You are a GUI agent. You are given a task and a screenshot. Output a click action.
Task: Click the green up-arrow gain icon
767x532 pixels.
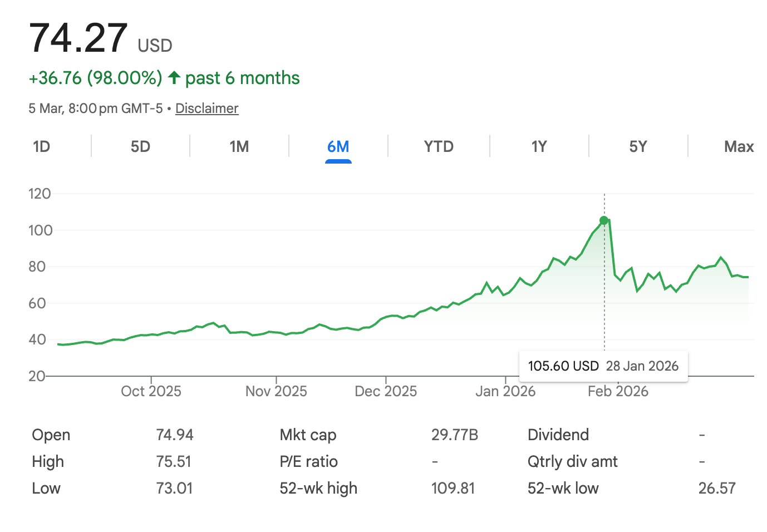(x=174, y=78)
